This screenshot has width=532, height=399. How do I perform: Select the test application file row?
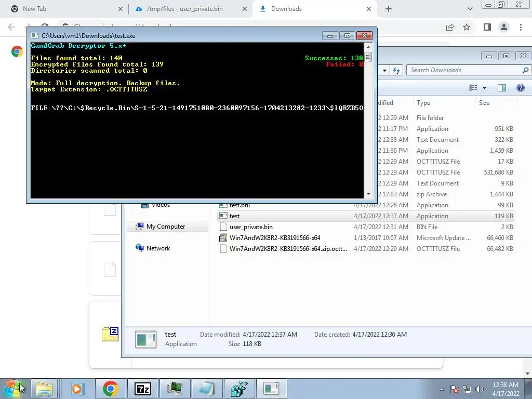click(366, 216)
